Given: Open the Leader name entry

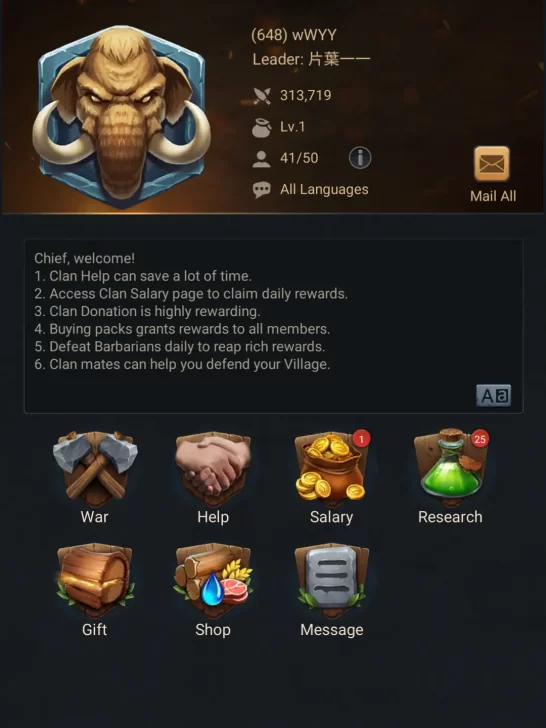Looking at the screenshot, I should 311,59.
